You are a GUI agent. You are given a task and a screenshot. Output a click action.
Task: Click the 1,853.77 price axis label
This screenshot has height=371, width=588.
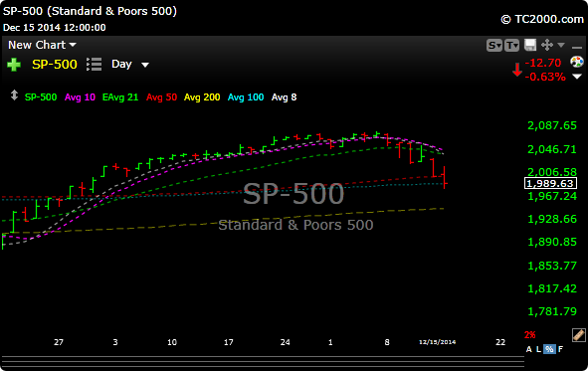click(552, 266)
